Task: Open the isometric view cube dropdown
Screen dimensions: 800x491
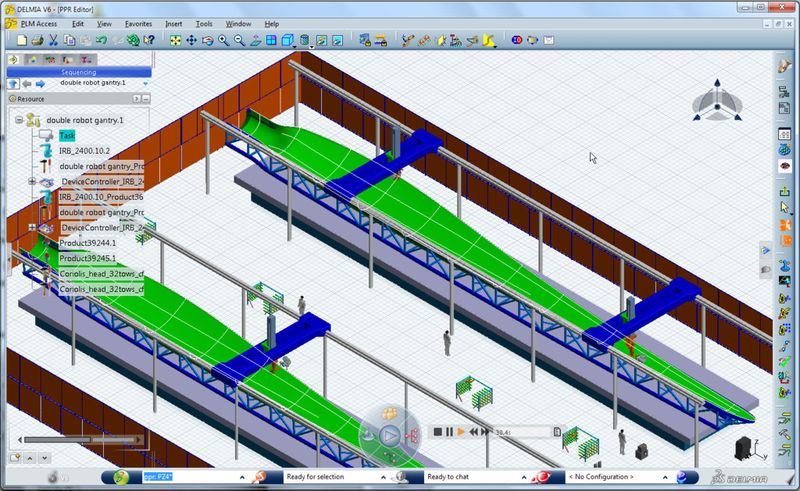Action: (295, 47)
